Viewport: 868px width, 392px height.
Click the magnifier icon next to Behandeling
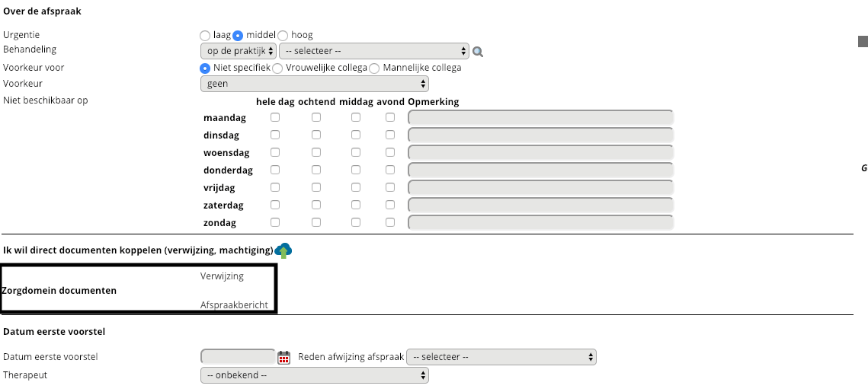[478, 52]
